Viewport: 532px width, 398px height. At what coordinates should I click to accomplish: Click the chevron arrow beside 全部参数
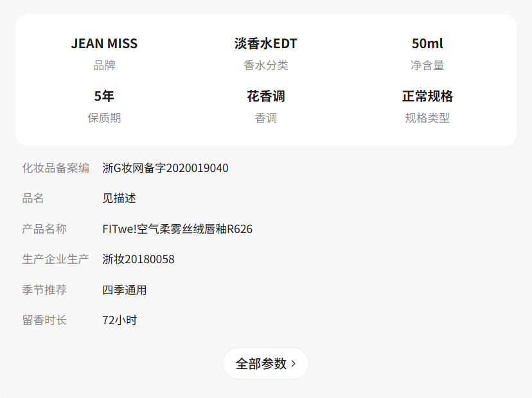[294, 364]
